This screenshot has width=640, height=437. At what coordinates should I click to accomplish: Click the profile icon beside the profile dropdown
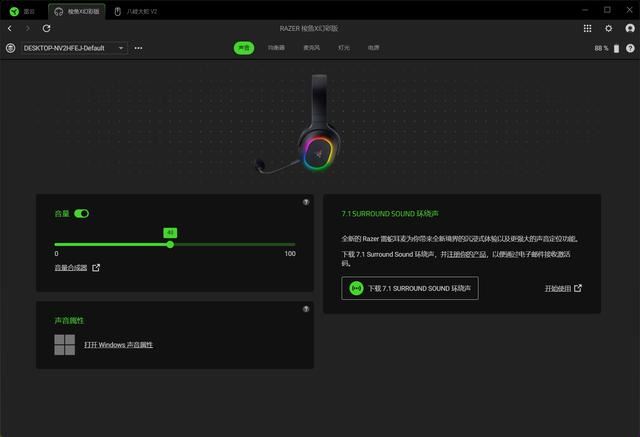pyautogui.click(x=11, y=48)
